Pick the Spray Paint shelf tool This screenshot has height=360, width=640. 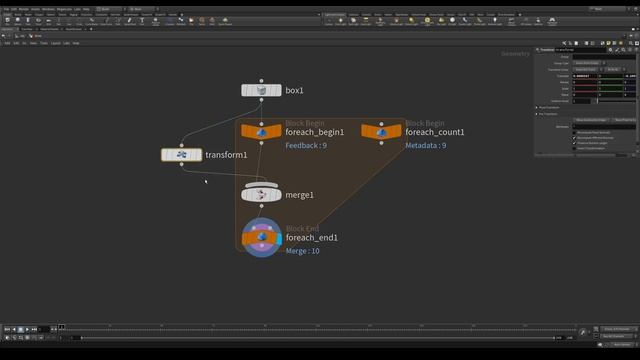[x=130, y=21]
